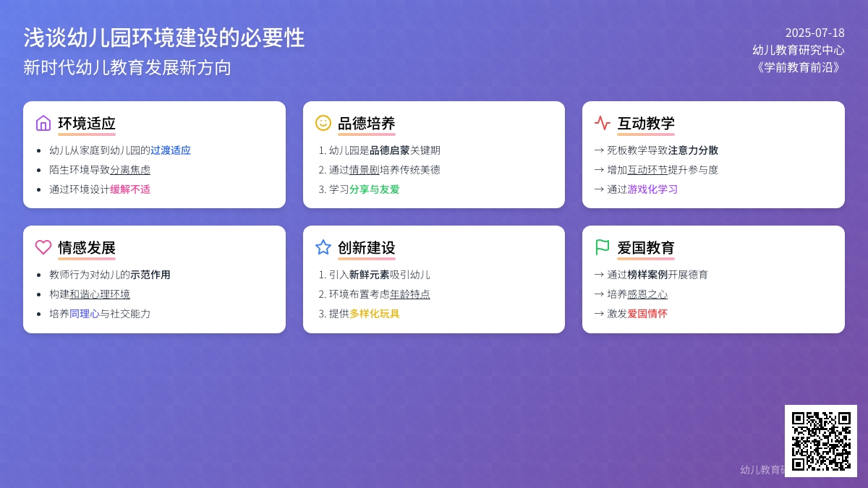Click the date 2025-07-18
The image size is (868, 488).
point(815,33)
